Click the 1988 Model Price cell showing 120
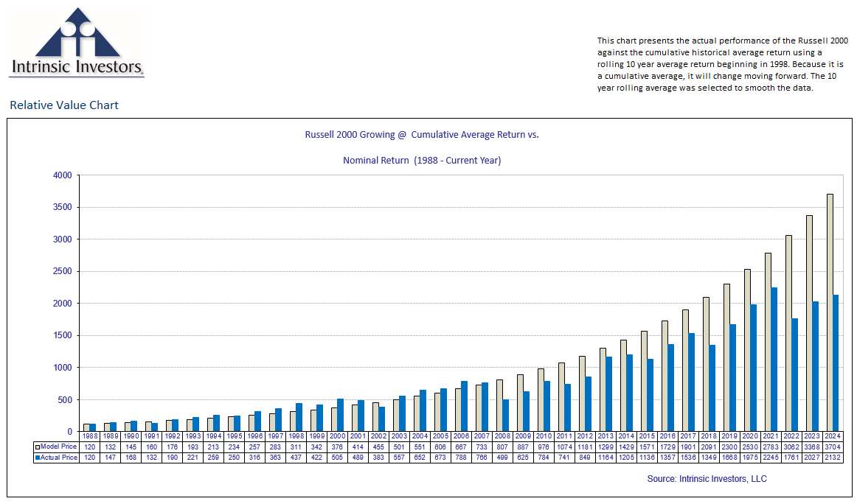857x504 pixels. point(90,447)
